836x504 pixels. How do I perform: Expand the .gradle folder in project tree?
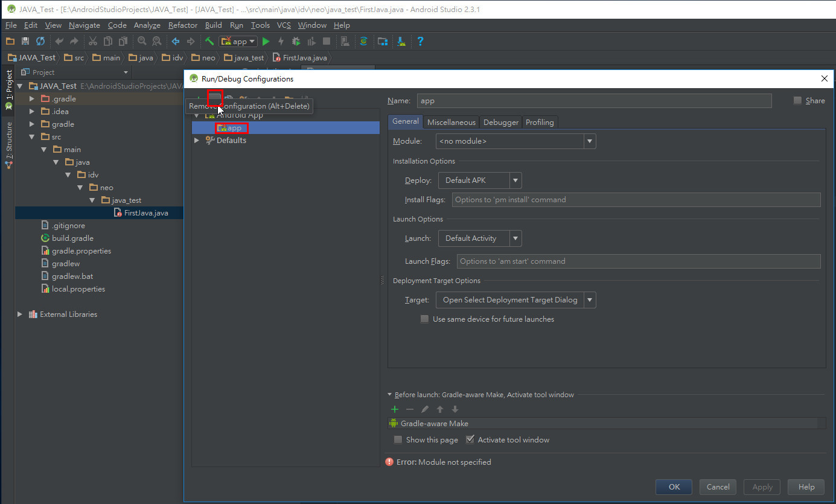pyautogui.click(x=32, y=98)
